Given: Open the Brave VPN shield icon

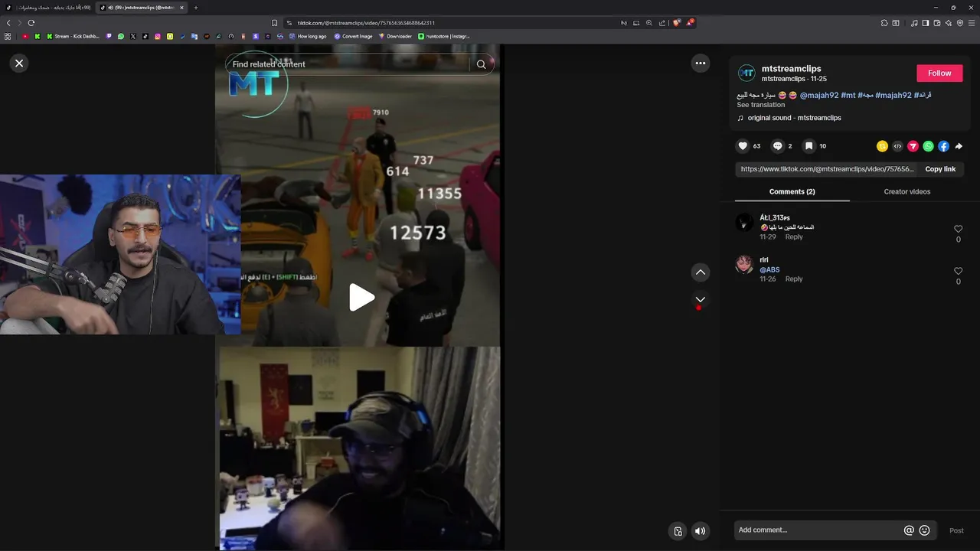Looking at the screenshot, I should click(x=960, y=23).
